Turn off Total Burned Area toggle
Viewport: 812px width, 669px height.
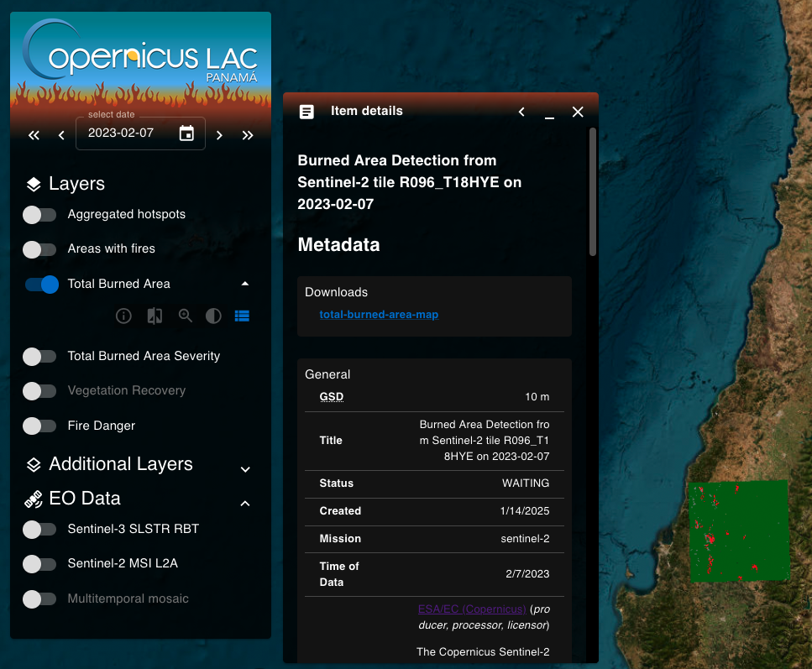coord(41,285)
